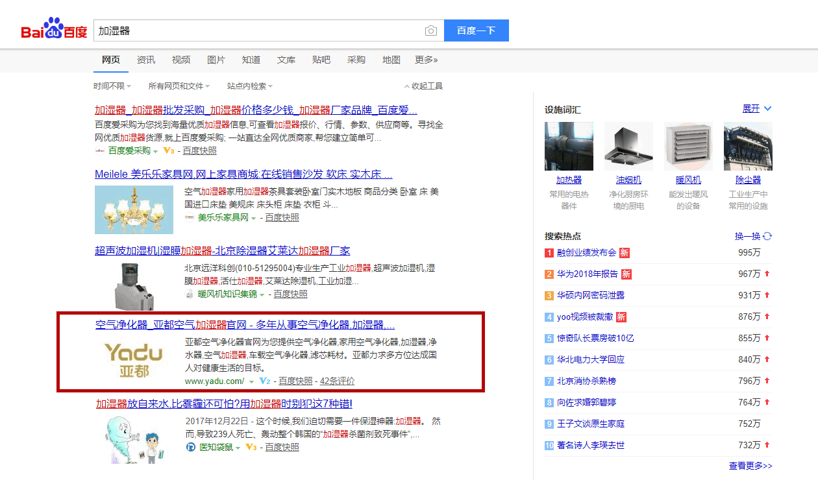The width and height of the screenshot is (818, 504).
Task: Open 查看更多>> link
Action: 750,466
